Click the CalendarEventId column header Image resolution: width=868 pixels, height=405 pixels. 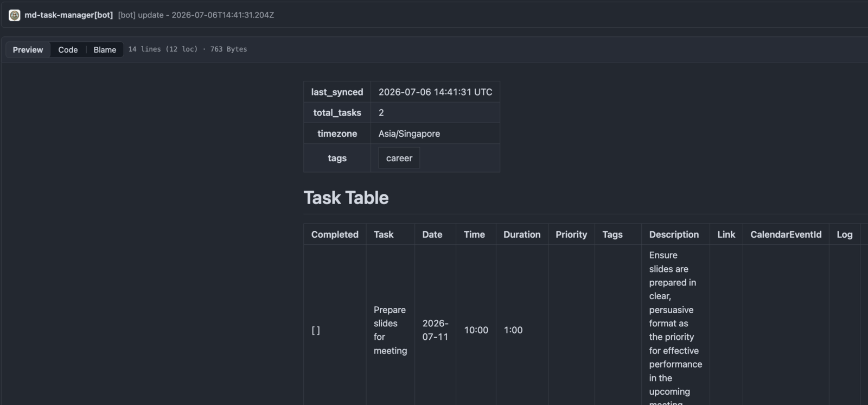pyautogui.click(x=786, y=235)
